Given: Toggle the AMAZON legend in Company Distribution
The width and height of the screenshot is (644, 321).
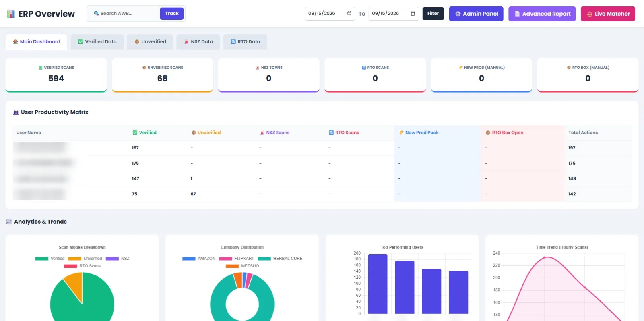Looking at the screenshot, I should pos(199,259).
